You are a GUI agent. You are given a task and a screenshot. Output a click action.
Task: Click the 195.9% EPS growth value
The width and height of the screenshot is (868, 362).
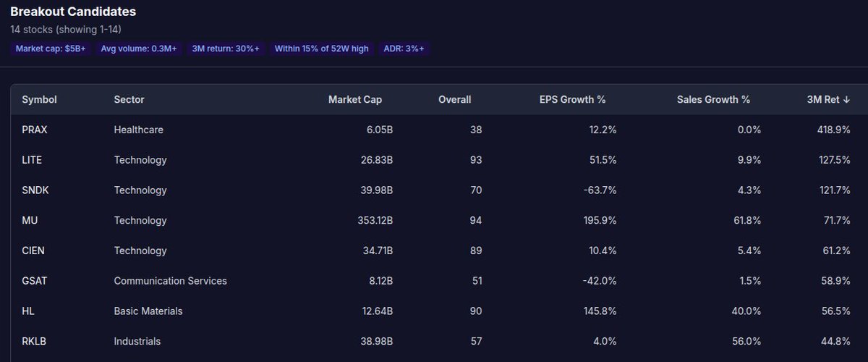[601, 220]
